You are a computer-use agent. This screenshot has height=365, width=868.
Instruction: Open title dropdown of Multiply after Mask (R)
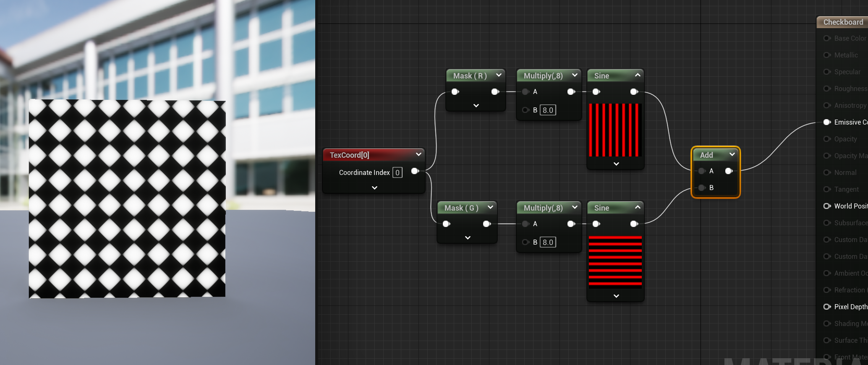tap(575, 75)
